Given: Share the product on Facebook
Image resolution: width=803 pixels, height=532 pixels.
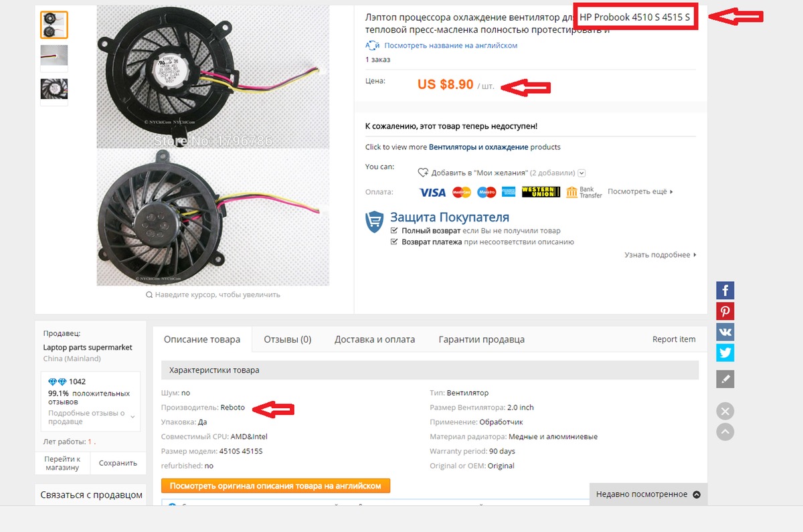Looking at the screenshot, I should point(725,290).
